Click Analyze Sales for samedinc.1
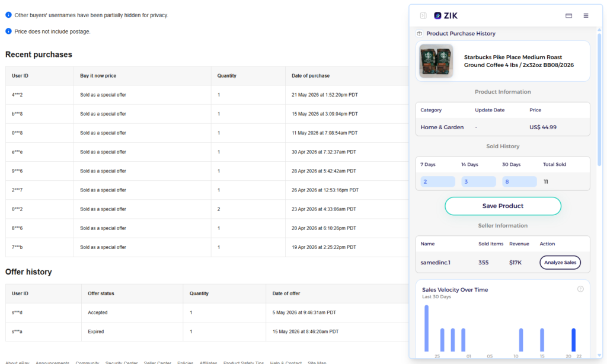 560,262
